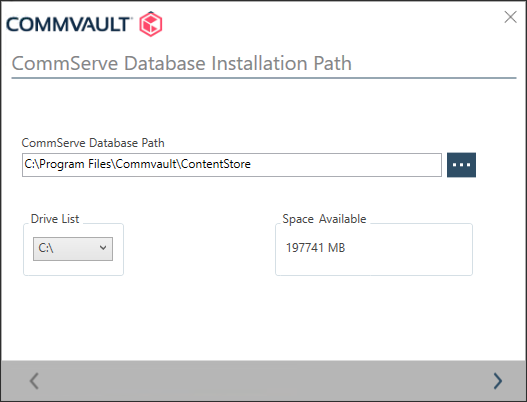Click the 'Program Files' portion of the path
The width and height of the screenshot is (527, 402).
(76, 164)
